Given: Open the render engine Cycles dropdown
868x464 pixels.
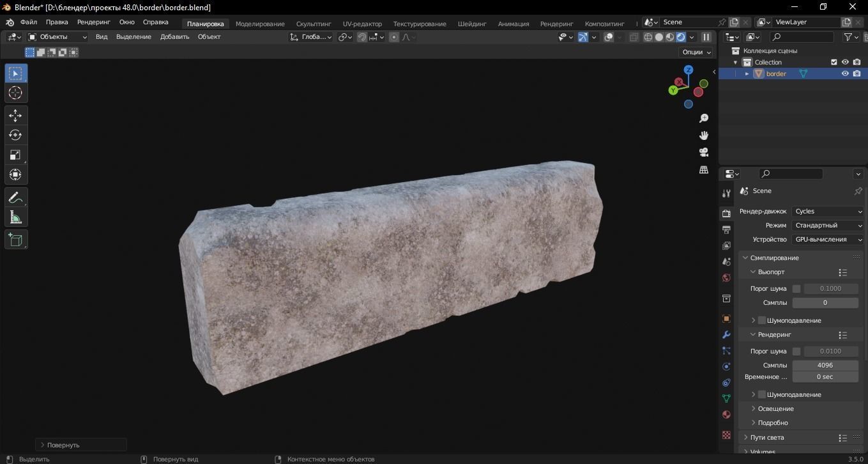Looking at the screenshot, I should click(828, 212).
